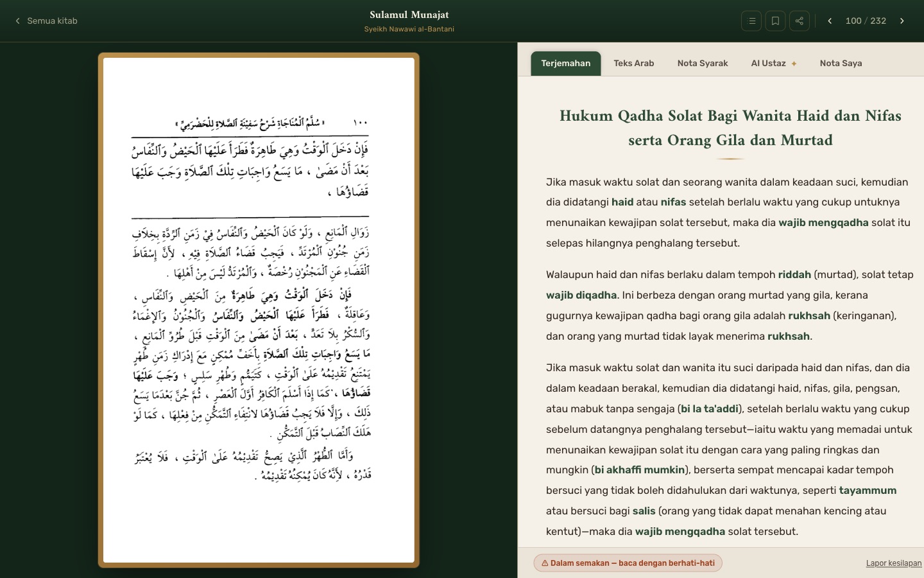Click the back chevron beside Semua kitab
Screen dimensions: 924x578
tap(17, 21)
